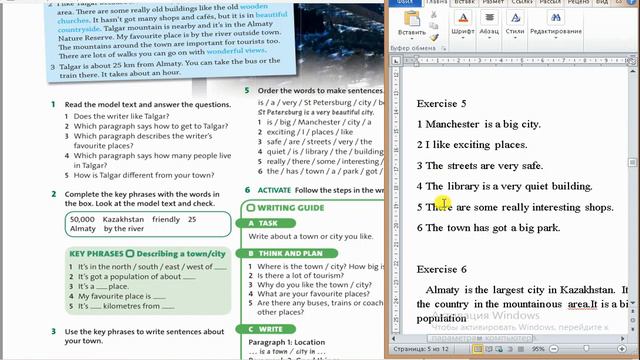Open the Рассылки mailings tab
Screen dimensions: 640x360
[x=550, y=2]
